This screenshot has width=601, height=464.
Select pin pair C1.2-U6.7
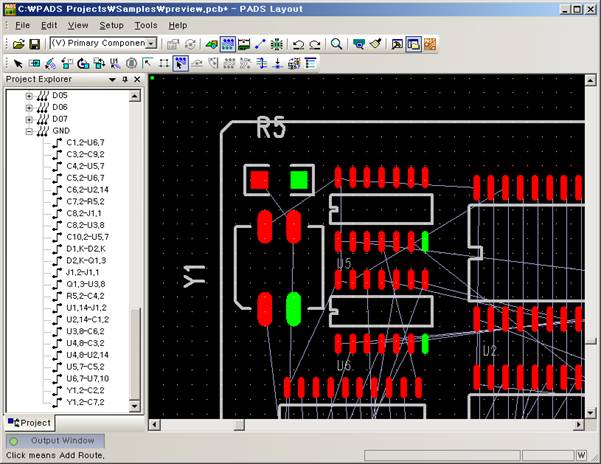[85, 143]
